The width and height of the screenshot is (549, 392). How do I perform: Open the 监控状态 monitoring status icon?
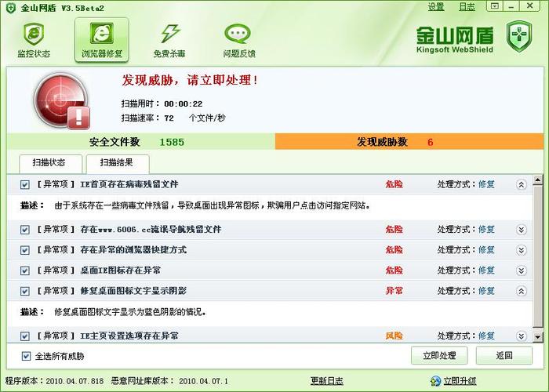[34, 39]
